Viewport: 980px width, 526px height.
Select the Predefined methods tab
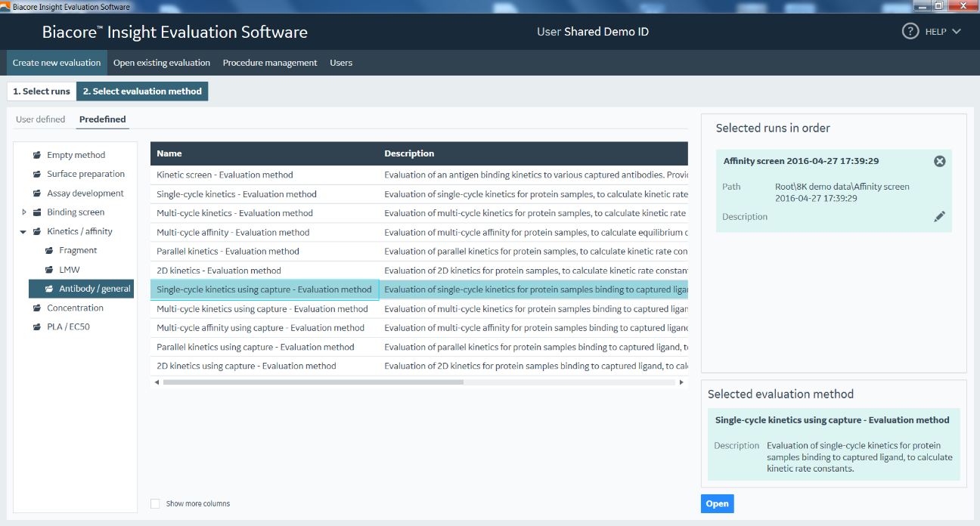point(103,119)
